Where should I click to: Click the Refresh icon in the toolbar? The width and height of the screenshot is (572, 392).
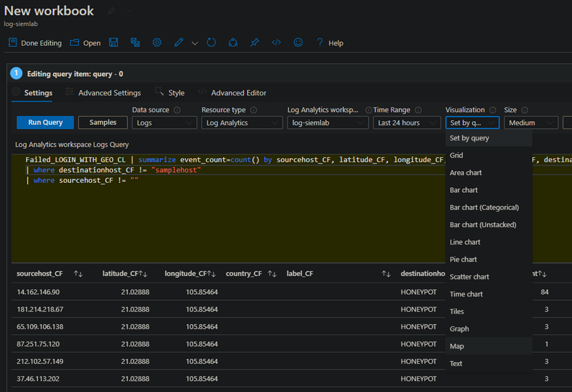(x=211, y=42)
